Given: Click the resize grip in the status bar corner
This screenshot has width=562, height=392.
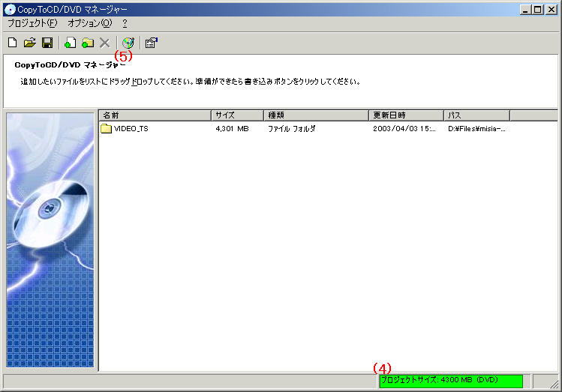Looking at the screenshot, I should tap(554, 384).
